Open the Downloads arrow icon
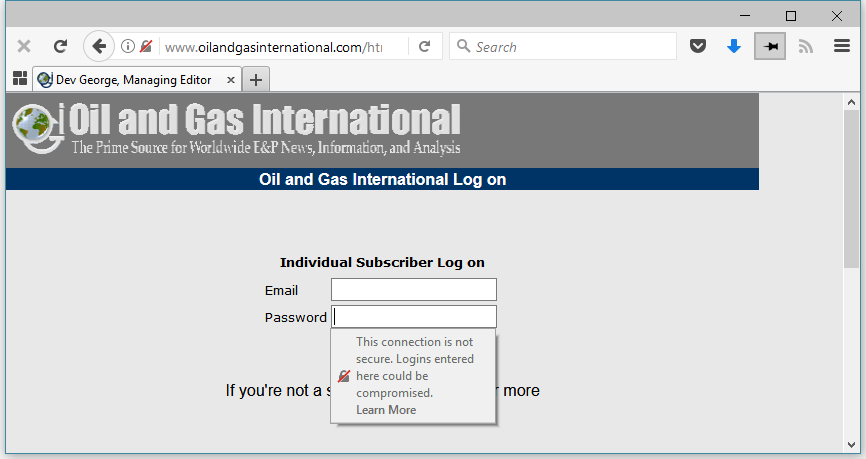This screenshot has width=866, height=459. [x=733, y=46]
